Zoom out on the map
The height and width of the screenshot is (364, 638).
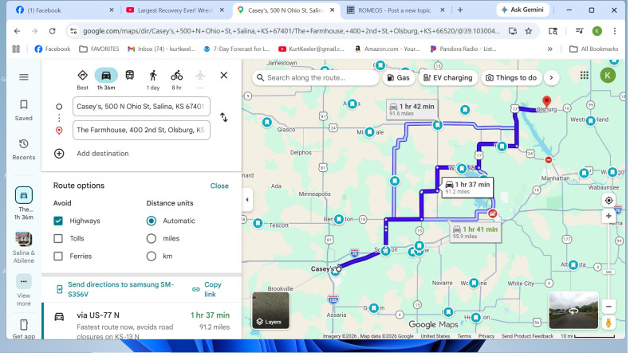click(608, 307)
